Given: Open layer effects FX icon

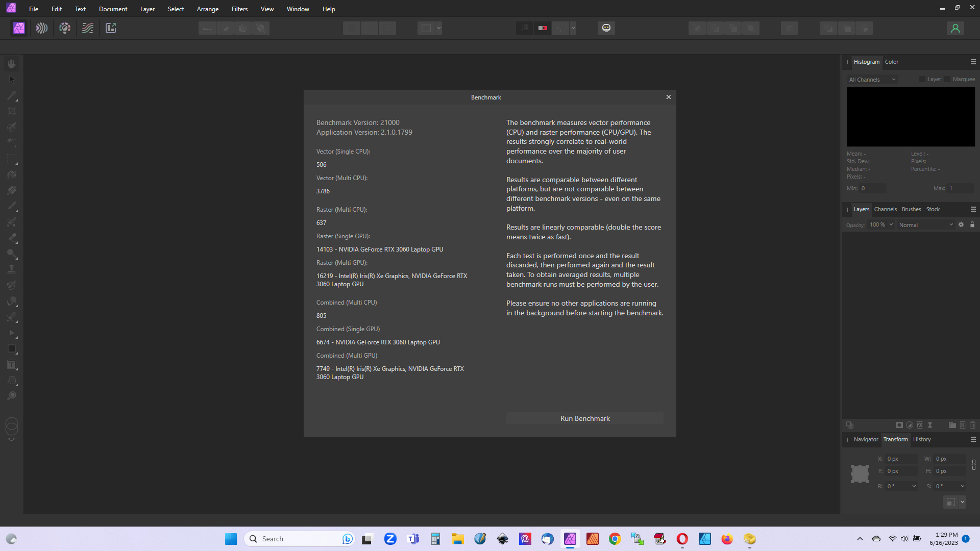Looking at the screenshot, I should point(920,425).
